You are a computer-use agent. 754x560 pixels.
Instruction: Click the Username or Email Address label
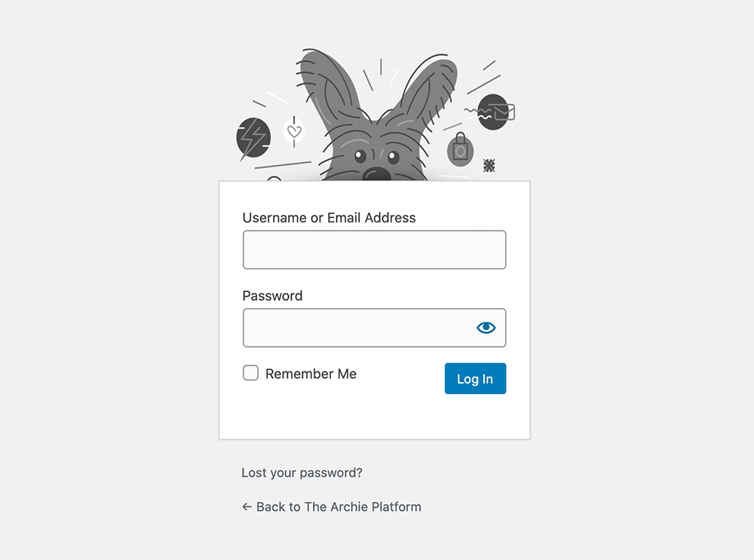[x=329, y=218]
